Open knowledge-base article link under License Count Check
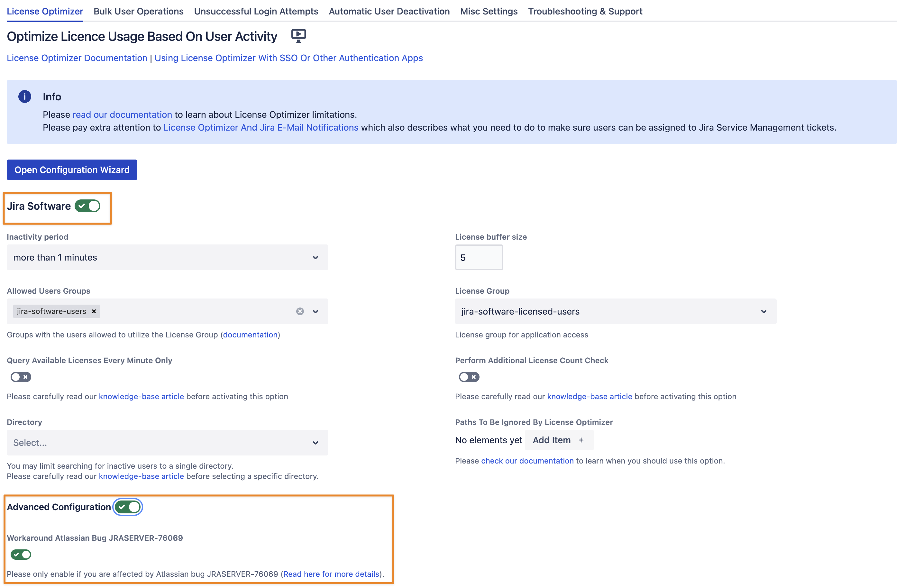The image size is (905, 588). pos(590,396)
